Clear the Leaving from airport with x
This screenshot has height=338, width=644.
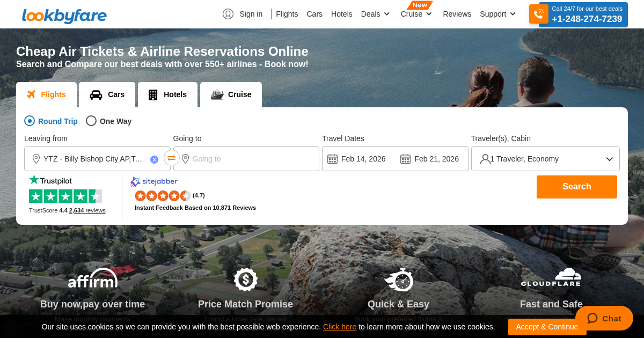pos(154,159)
